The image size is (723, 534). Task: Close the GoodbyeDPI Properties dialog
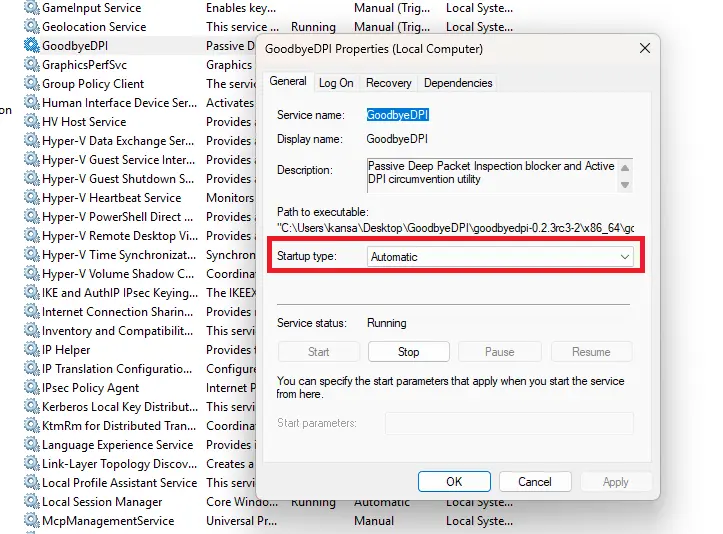click(645, 48)
